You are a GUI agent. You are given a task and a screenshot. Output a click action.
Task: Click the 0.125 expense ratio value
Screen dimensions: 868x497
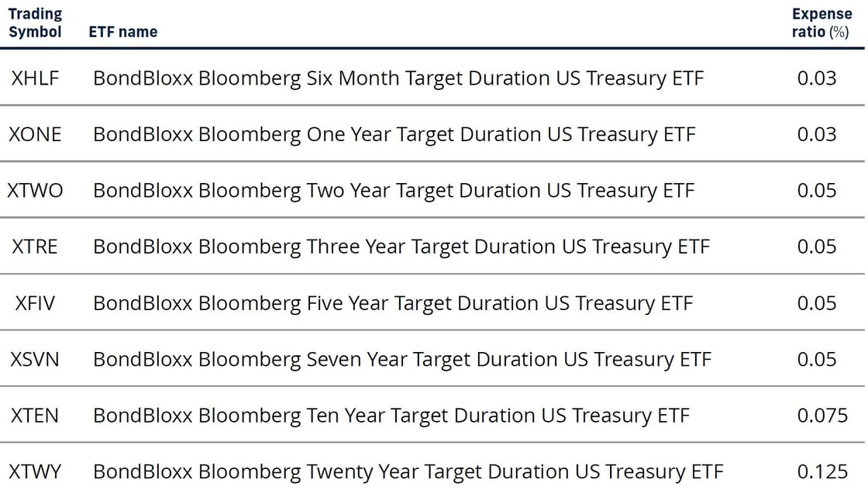822,471
